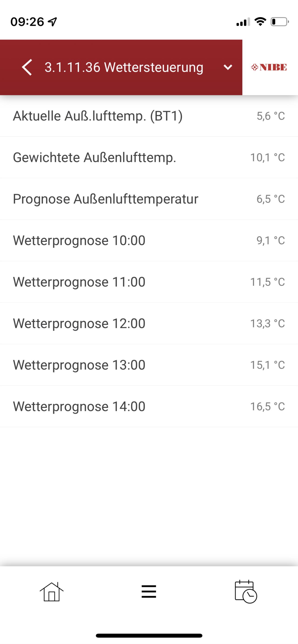The height and width of the screenshot is (644, 298).
Task: Tap the 5,6 °C current temperature value
Action: point(271,116)
